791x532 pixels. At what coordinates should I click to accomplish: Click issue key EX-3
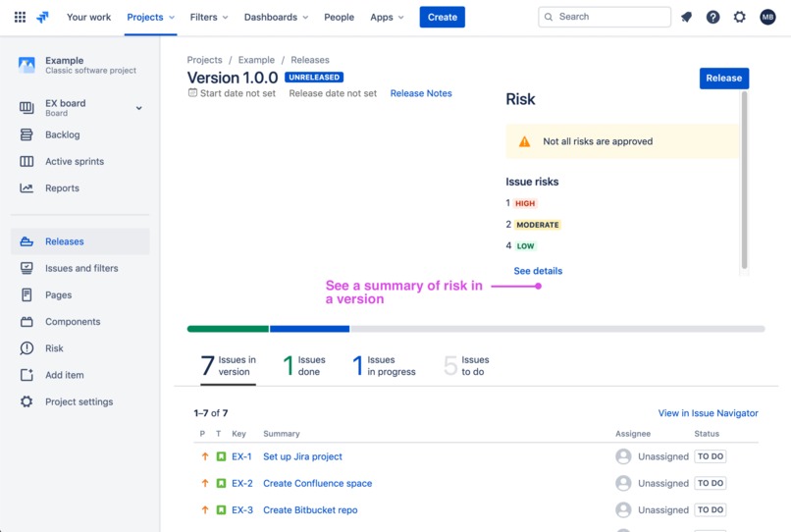coord(242,509)
